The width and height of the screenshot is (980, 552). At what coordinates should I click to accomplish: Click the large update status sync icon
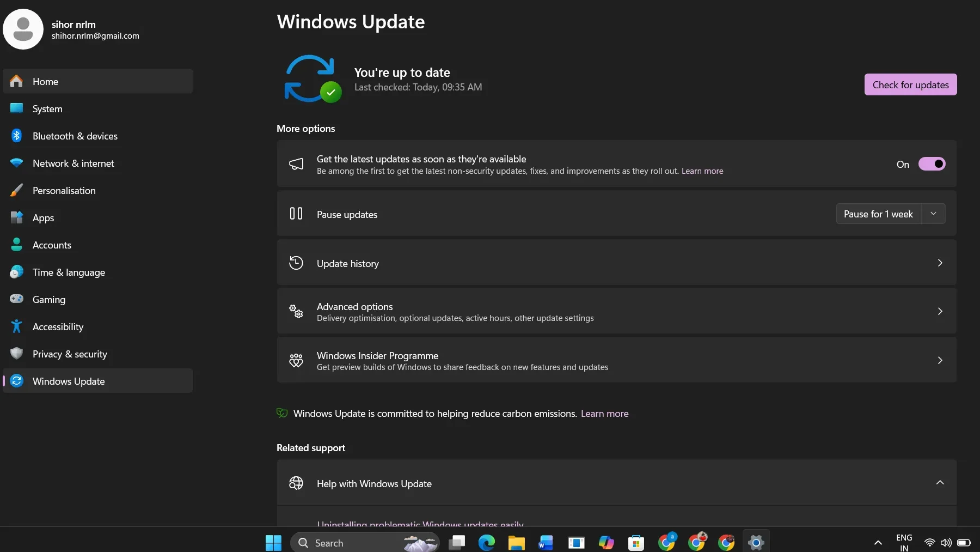click(312, 78)
